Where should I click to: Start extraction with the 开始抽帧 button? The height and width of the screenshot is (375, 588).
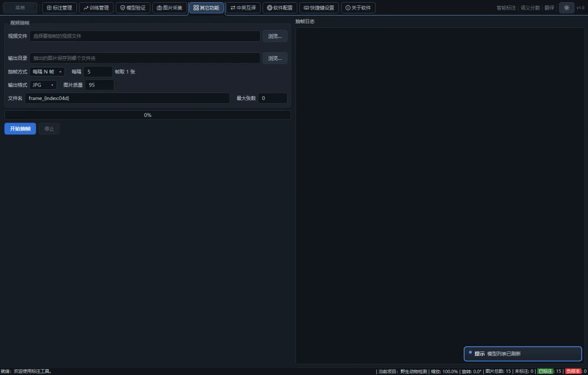click(x=20, y=129)
